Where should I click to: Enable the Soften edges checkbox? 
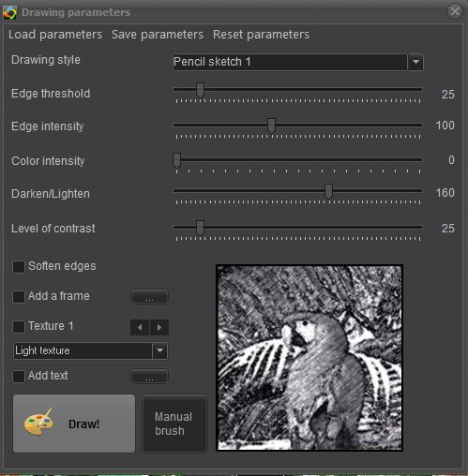coord(19,267)
